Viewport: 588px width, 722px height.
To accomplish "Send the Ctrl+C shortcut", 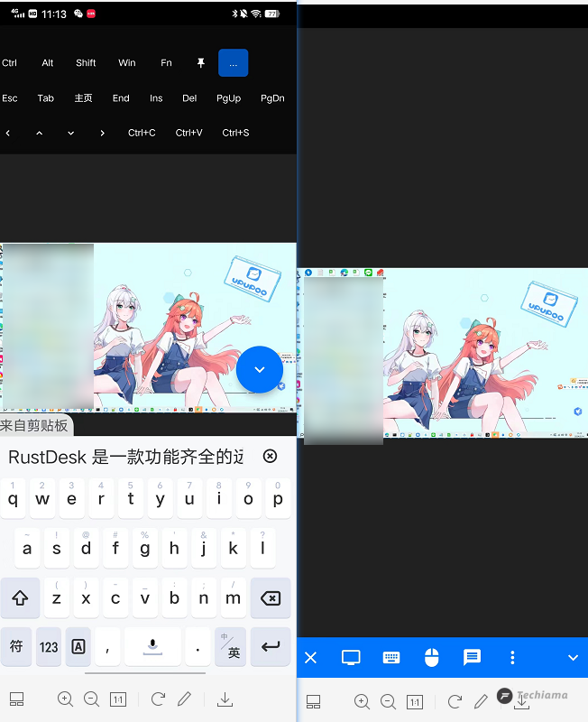I will [x=142, y=133].
